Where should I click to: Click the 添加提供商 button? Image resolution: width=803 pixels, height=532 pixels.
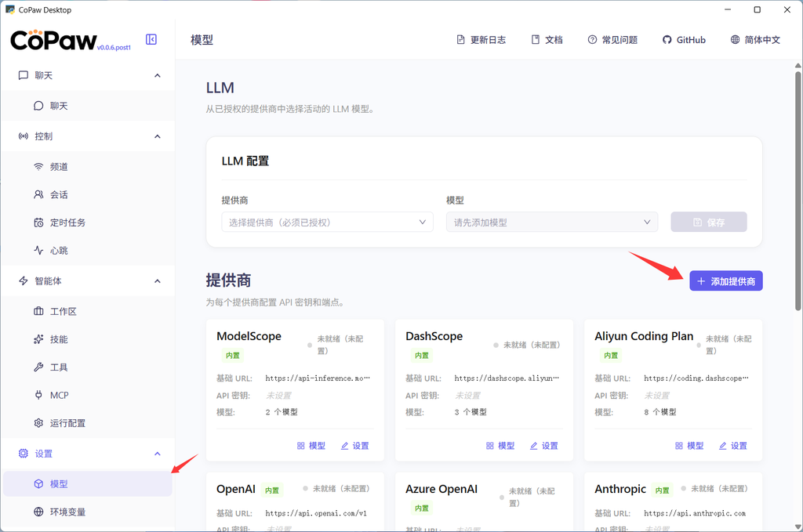tap(725, 280)
